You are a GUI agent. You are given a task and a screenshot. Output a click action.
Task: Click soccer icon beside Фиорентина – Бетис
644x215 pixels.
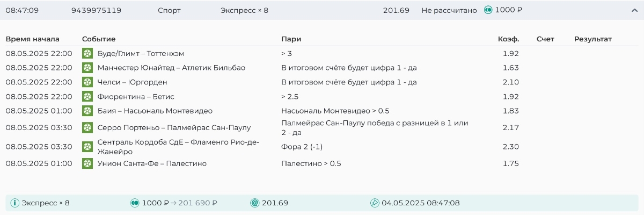pos(87,97)
